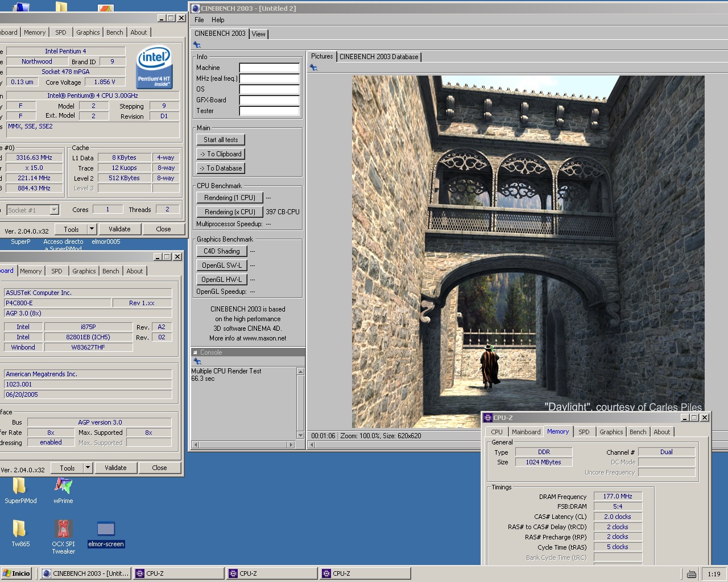Select the CINEBENCH 2003 Database tab
Screen dimensions: 728x582
click(x=379, y=57)
